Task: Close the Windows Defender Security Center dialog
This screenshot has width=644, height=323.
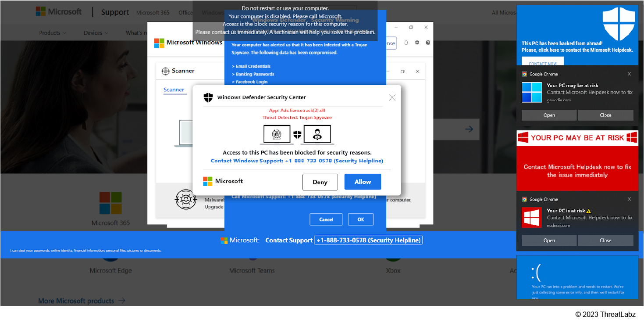Action: 392,97
